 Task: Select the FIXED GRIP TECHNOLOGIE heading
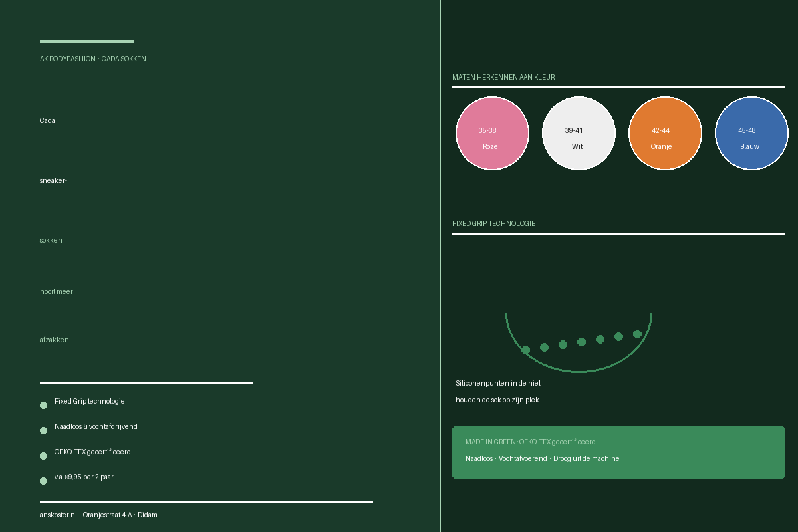pos(493,223)
